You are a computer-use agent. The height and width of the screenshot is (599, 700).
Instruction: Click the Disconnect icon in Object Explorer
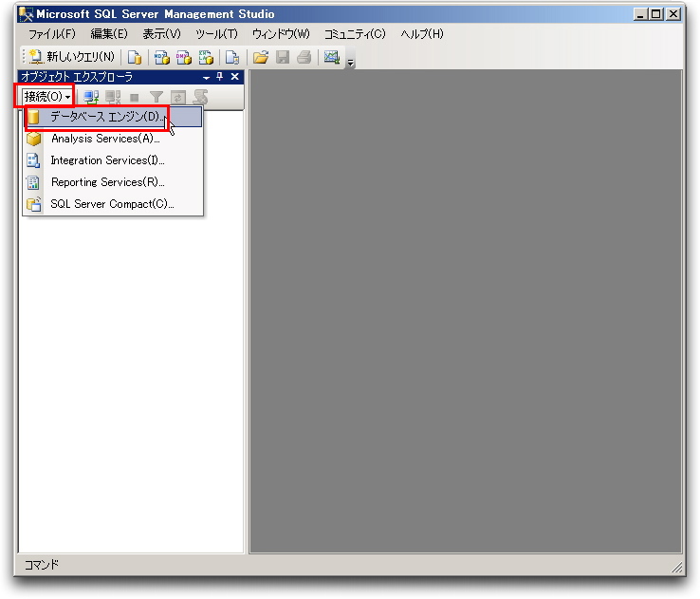[113, 97]
